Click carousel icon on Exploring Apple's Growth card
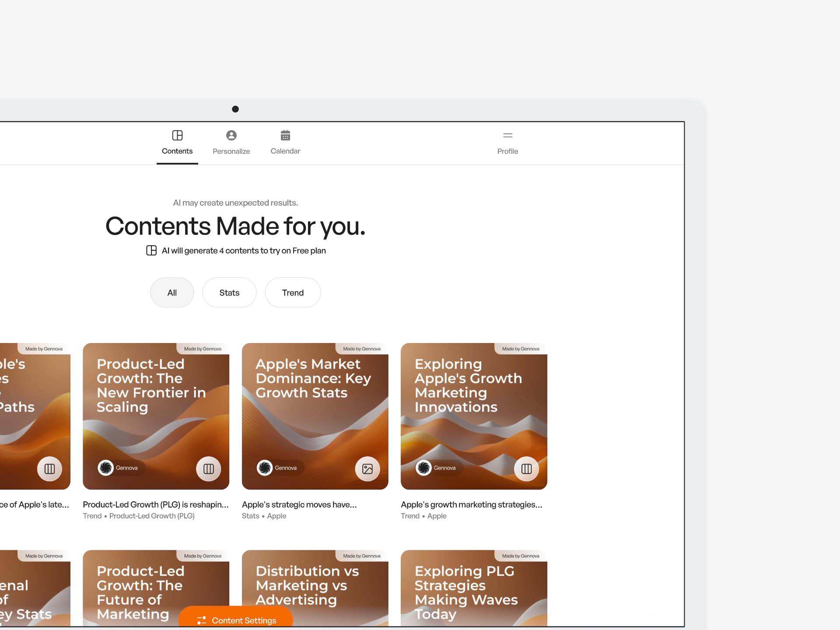The width and height of the screenshot is (840, 630). [x=526, y=469]
